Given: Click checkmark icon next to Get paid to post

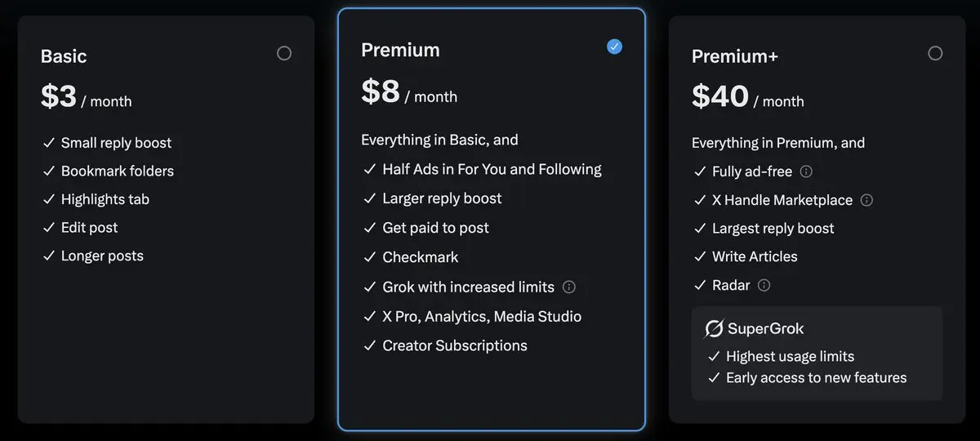Looking at the screenshot, I should coord(369,228).
